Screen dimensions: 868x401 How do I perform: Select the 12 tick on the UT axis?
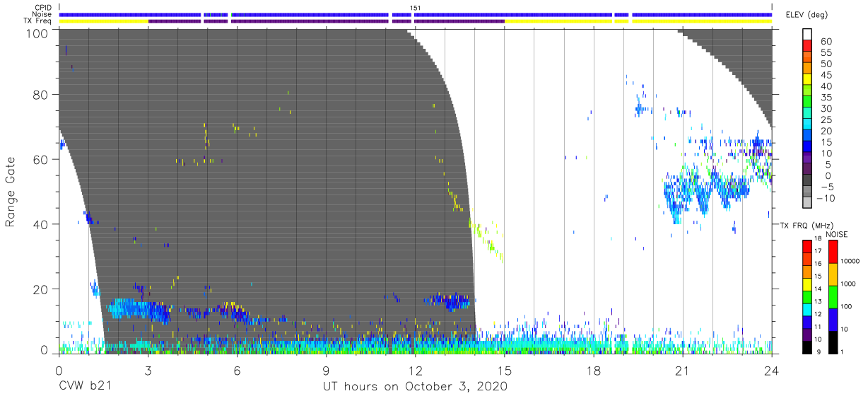[416, 371]
